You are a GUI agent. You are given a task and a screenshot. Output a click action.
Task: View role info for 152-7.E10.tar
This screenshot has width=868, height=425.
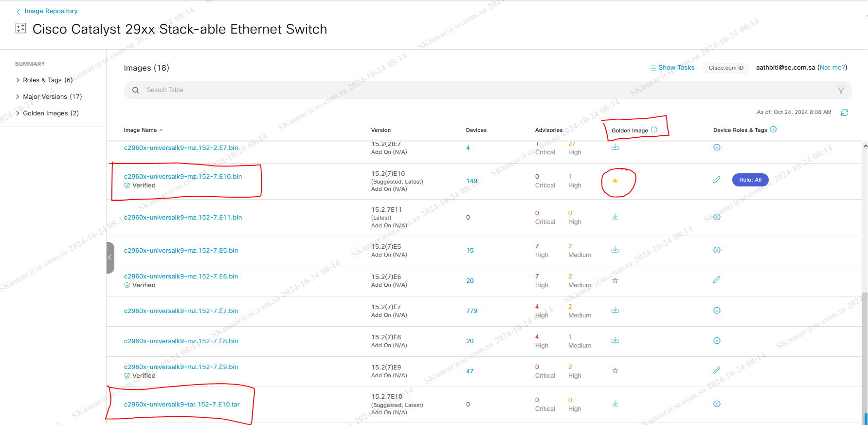point(717,404)
